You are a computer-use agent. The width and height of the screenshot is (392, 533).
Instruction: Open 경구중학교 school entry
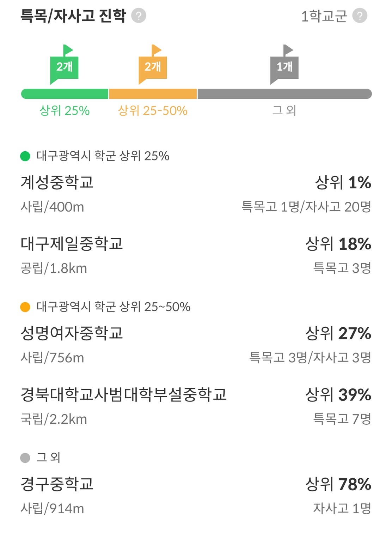[x=196, y=496]
